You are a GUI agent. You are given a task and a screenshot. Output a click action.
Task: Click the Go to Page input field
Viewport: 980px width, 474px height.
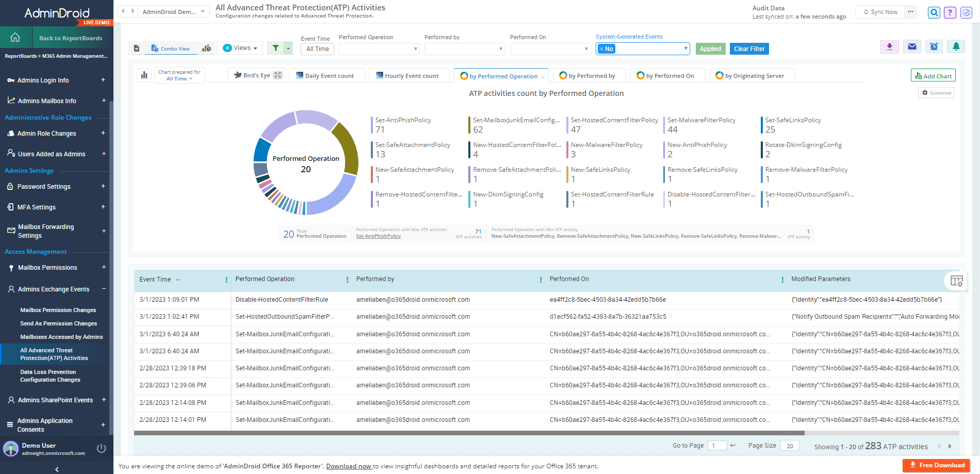click(717, 446)
